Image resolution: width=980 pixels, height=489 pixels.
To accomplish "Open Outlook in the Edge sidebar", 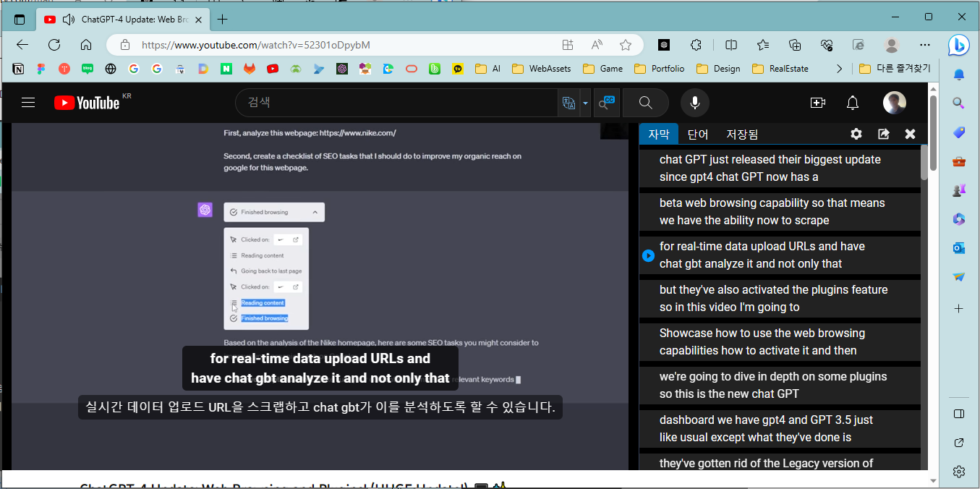I will coord(959,248).
